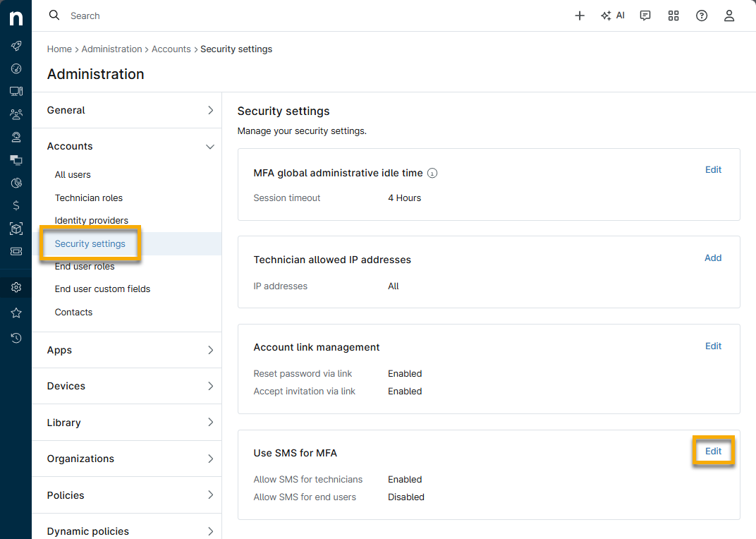Expand the Organizations section

(127, 459)
